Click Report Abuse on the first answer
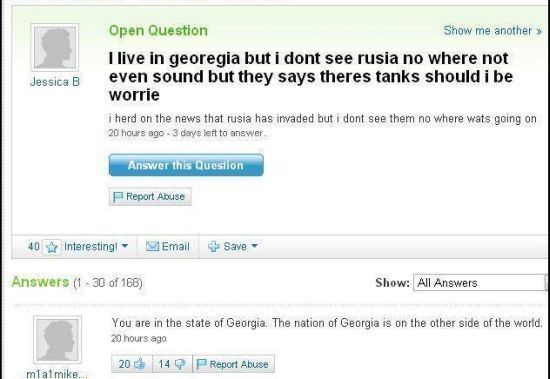Screen dimensions: 550x379 click(234, 364)
